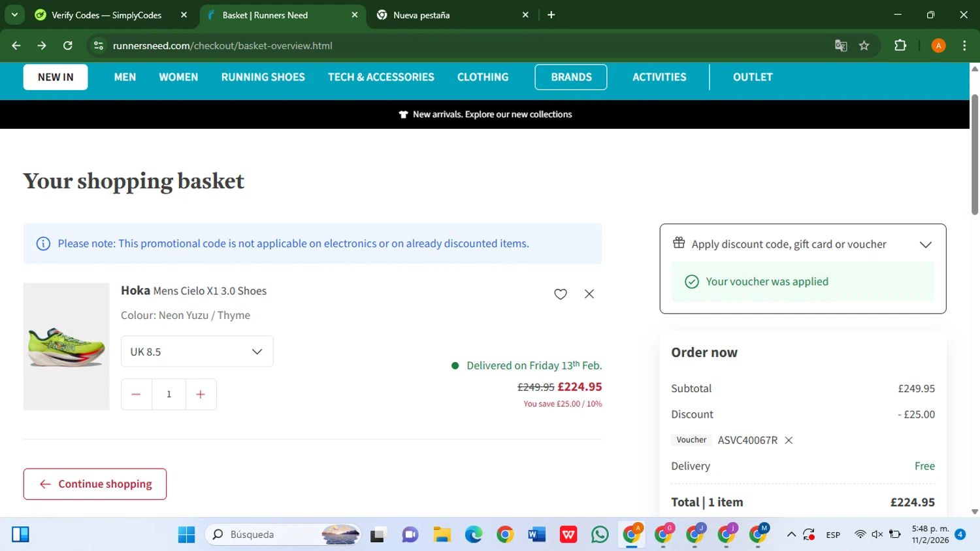Open WPS Office red taskbar icon

[568, 535]
